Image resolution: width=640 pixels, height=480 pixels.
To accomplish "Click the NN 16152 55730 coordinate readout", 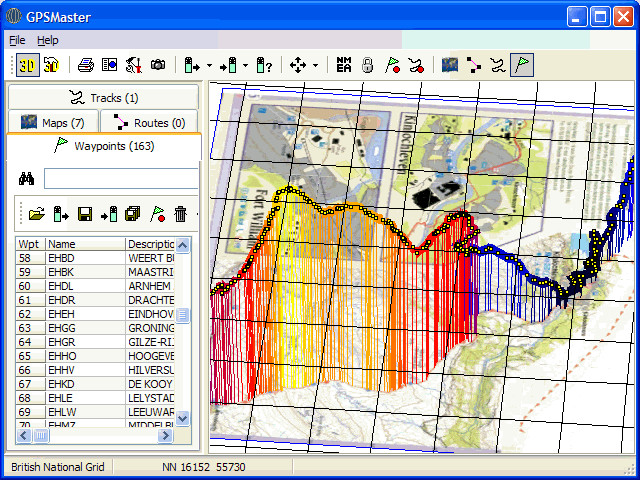I will point(203,467).
